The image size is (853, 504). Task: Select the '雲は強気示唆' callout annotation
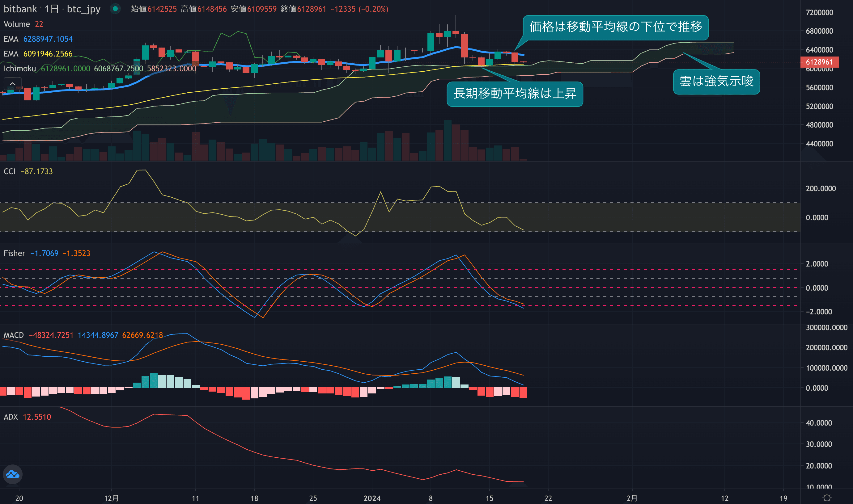[716, 82]
